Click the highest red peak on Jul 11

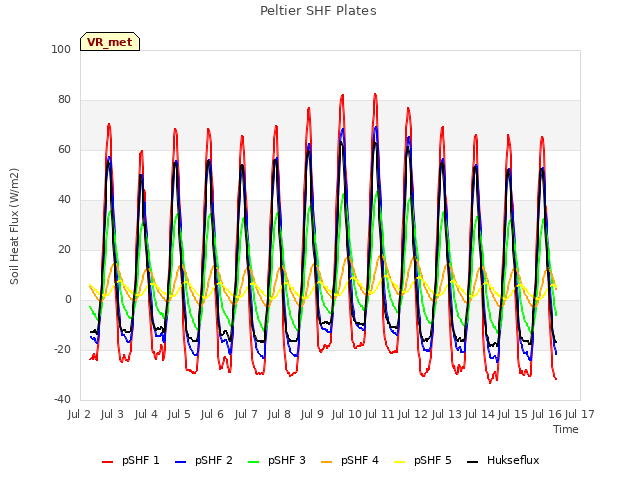(375, 94)
